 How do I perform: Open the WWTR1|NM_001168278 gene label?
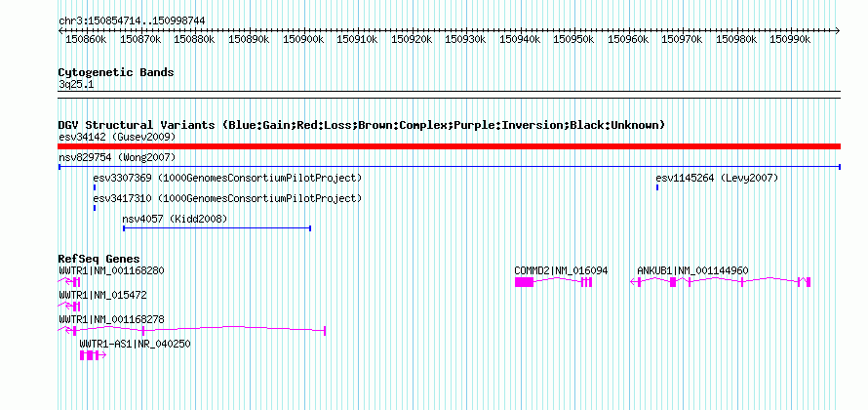pyautogui.click(x=111, y=319)
